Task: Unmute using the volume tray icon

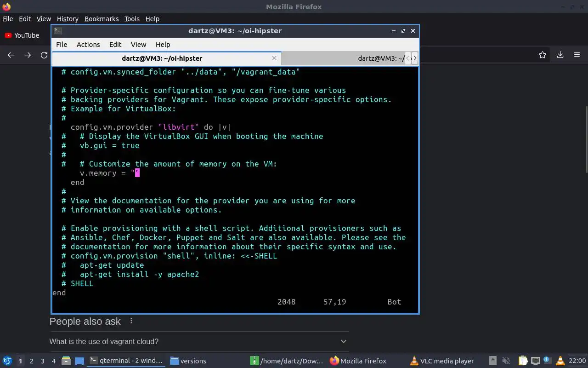Action: [x=506, y=361]
